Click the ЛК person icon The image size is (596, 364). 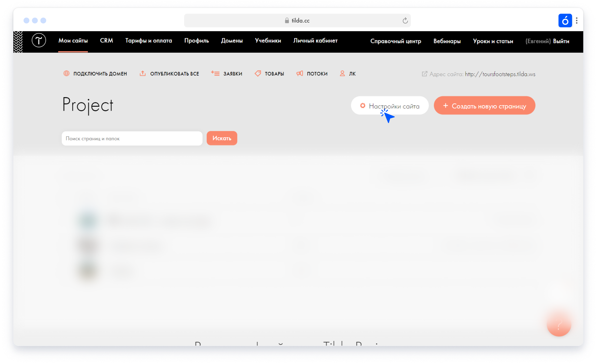(342, 73)
